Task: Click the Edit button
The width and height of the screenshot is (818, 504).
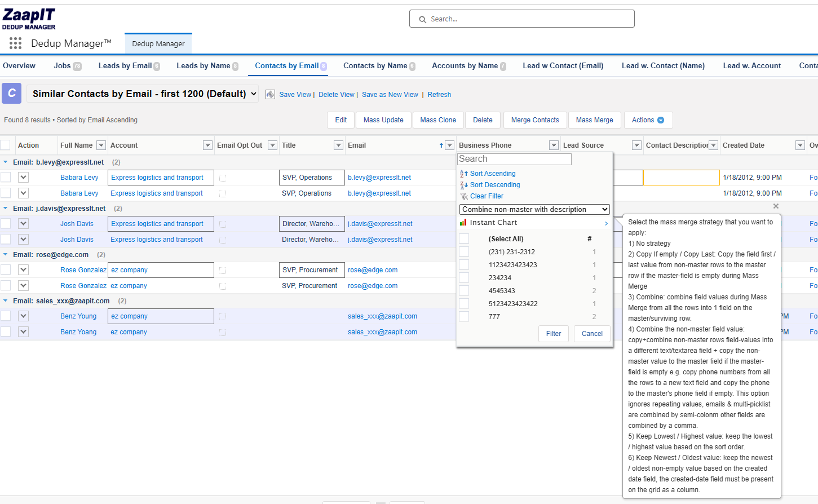Action: pos(341,120)
